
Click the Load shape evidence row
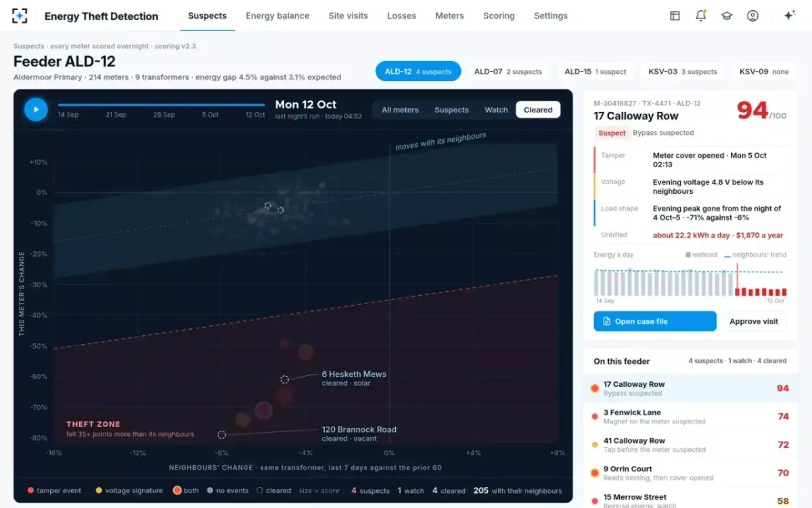[690, 213]
